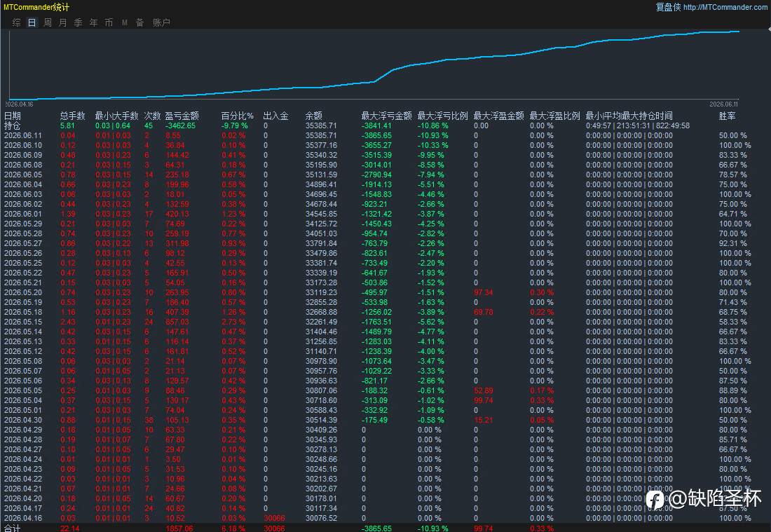Click the 最大浮盈金额 column header

[x=498, y=116]
